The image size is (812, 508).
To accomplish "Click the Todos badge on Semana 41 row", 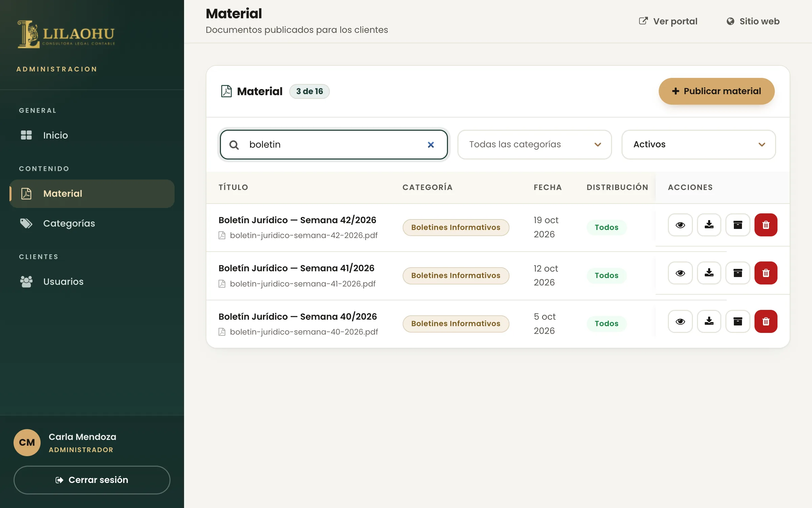I will coord(607,276).
